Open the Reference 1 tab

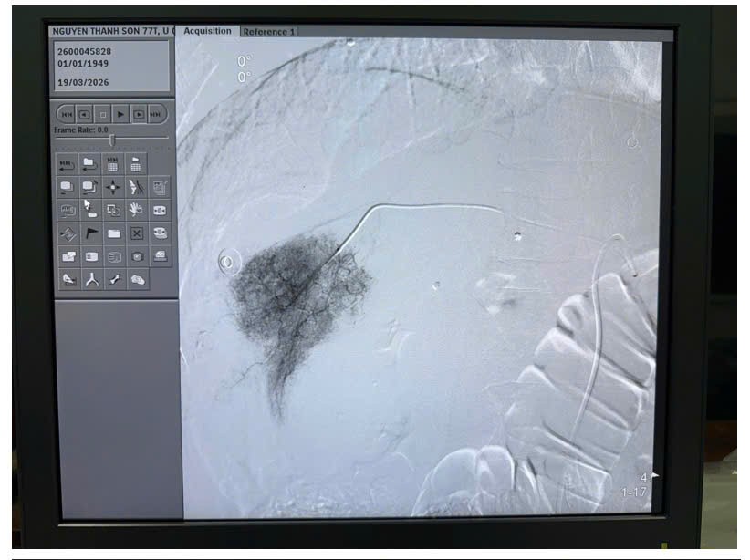268,32
